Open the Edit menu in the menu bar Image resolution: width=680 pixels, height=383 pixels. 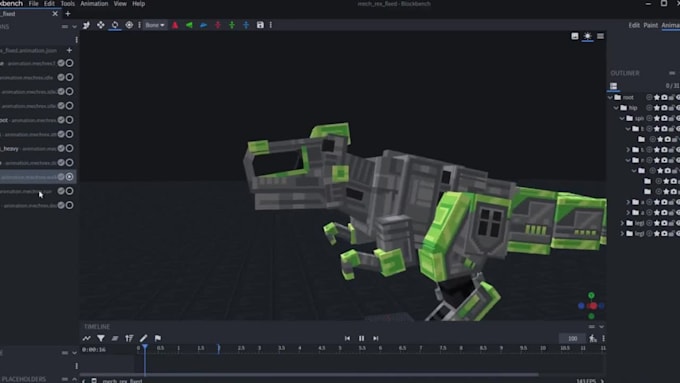(x=49, y=3)
